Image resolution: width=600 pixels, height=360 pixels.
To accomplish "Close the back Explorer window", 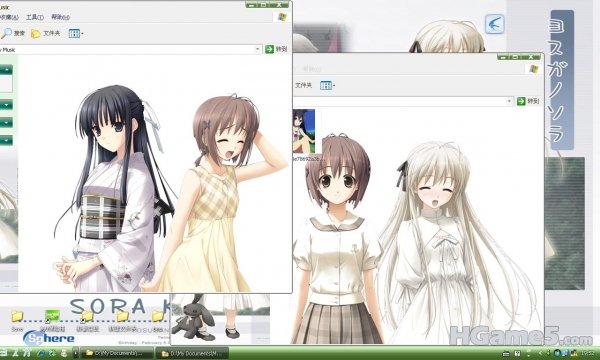I will (532, 57).
